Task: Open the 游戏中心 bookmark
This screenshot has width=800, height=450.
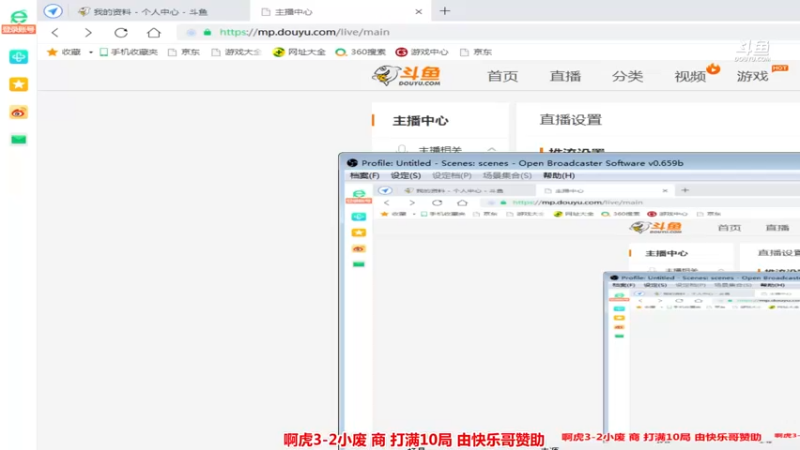Action: click(422, 52)
